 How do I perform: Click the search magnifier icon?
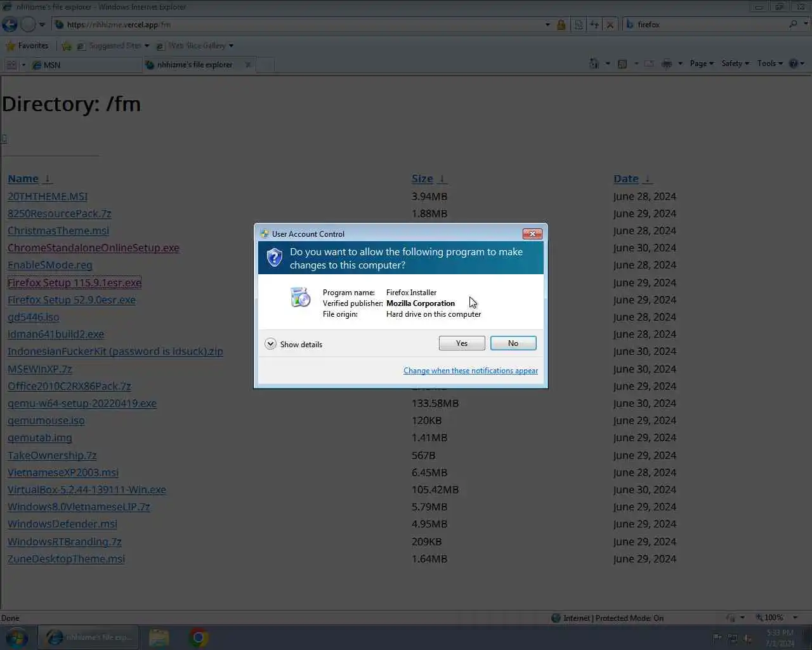coord(793,24)
